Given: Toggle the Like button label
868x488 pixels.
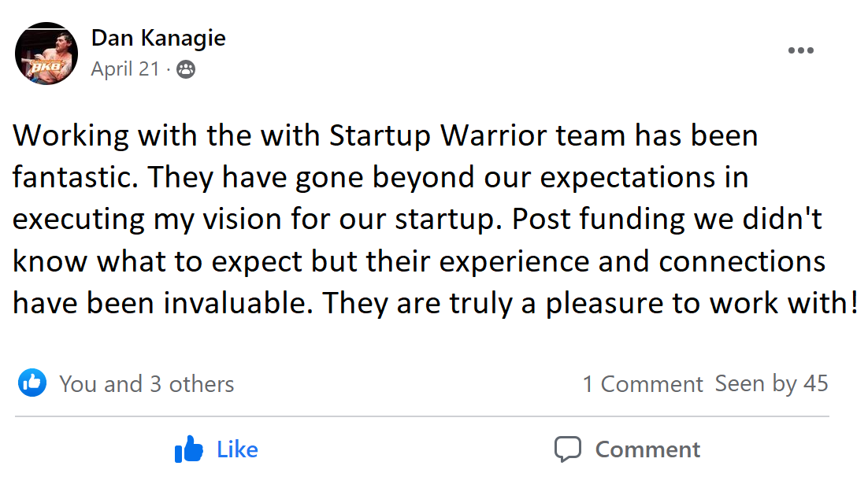Looking at the screenshot, I should point(237,449).
